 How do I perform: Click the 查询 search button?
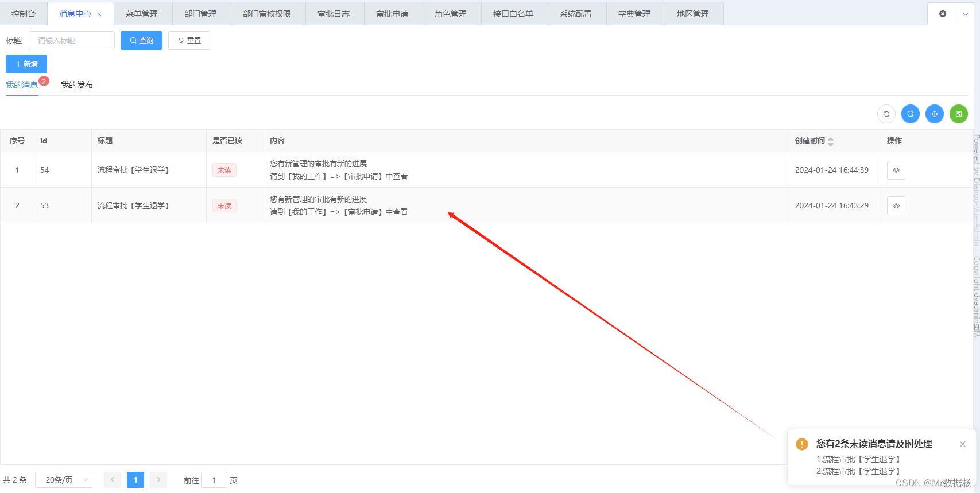(x=141, y=40)
